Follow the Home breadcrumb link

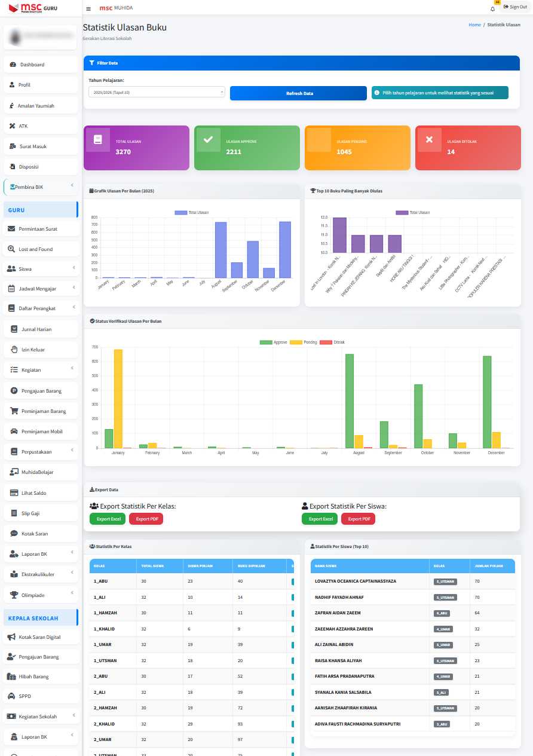(x=474, y=25)
